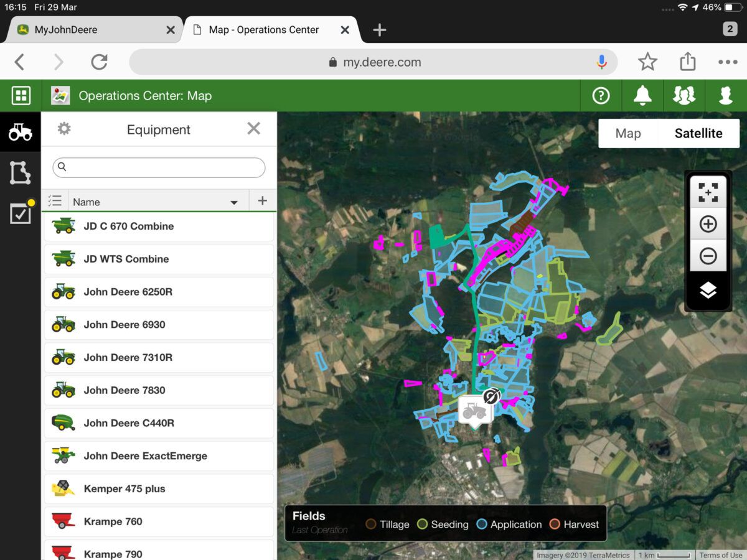Switch map view to Map
This screenshot has height=560, width=747.
click(627, 133)
